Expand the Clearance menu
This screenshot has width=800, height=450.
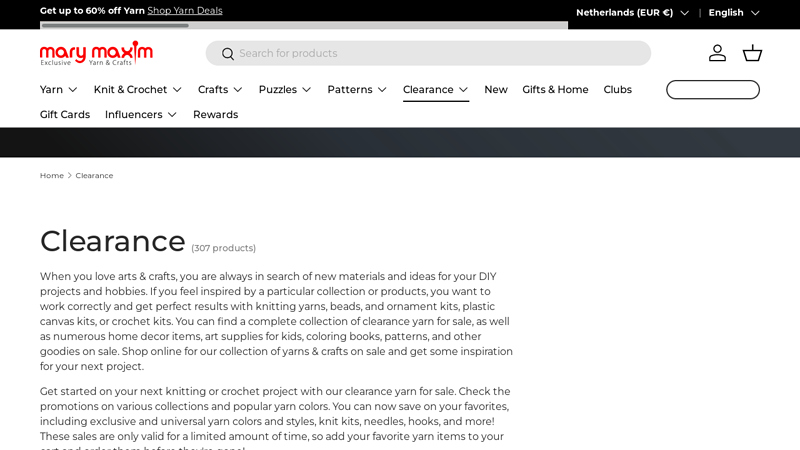435,90
